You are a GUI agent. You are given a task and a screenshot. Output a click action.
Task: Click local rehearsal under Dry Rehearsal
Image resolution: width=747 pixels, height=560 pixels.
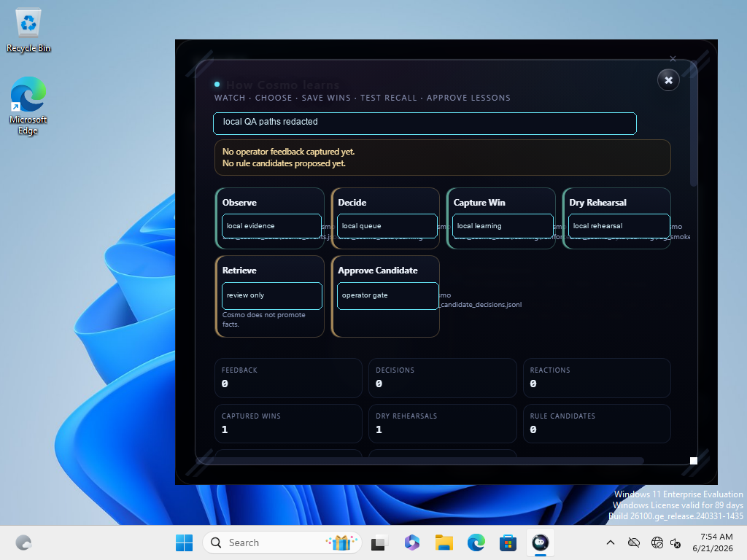click(x=619, y=226)
